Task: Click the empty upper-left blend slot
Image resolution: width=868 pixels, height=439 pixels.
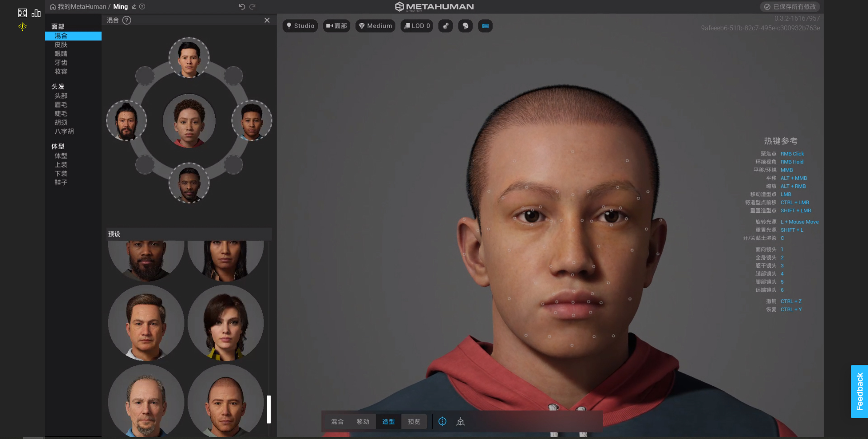Action: tap(145, 76)
